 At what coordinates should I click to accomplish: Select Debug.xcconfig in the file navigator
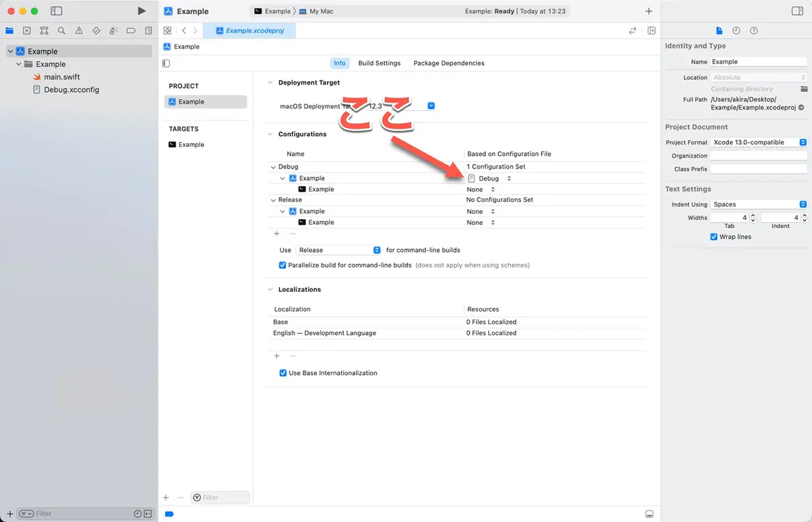(71, 89)
